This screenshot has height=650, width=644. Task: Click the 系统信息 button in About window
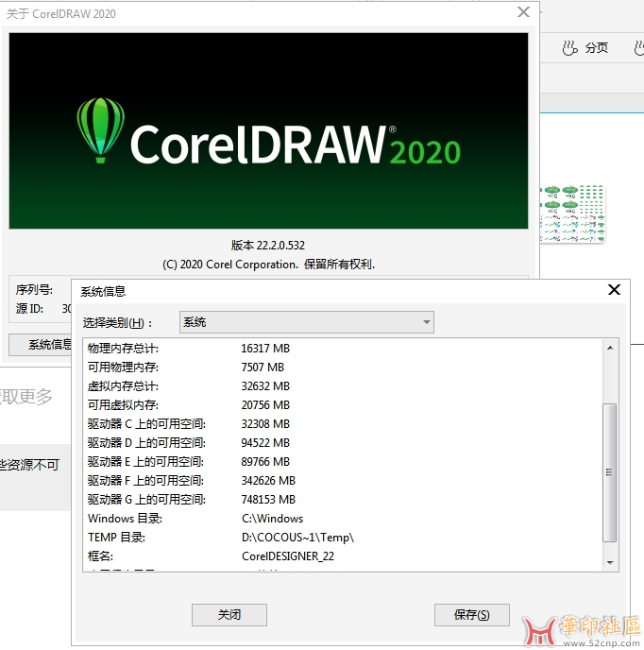tap(41, 345)
